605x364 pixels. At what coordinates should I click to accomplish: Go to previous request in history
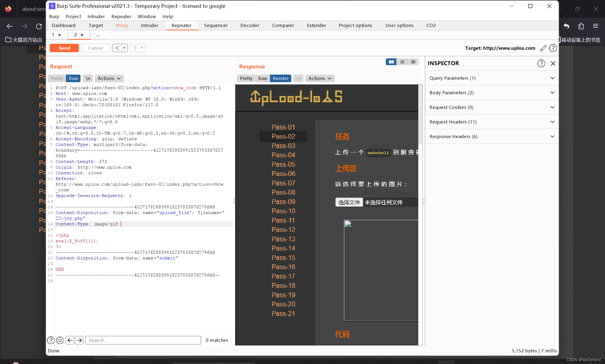click(117, 48)
